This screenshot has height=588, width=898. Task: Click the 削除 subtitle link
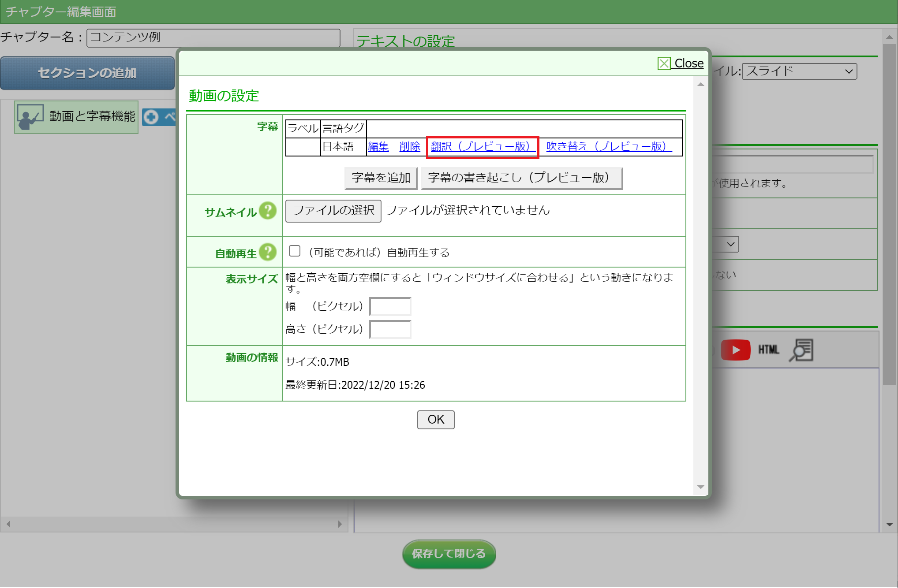(409, 146)
